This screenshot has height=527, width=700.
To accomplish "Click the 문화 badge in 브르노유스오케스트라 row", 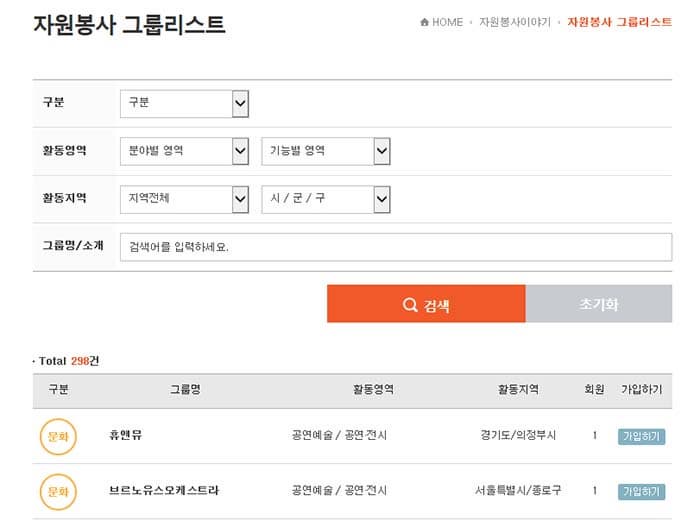I will (x=58, y=492).
